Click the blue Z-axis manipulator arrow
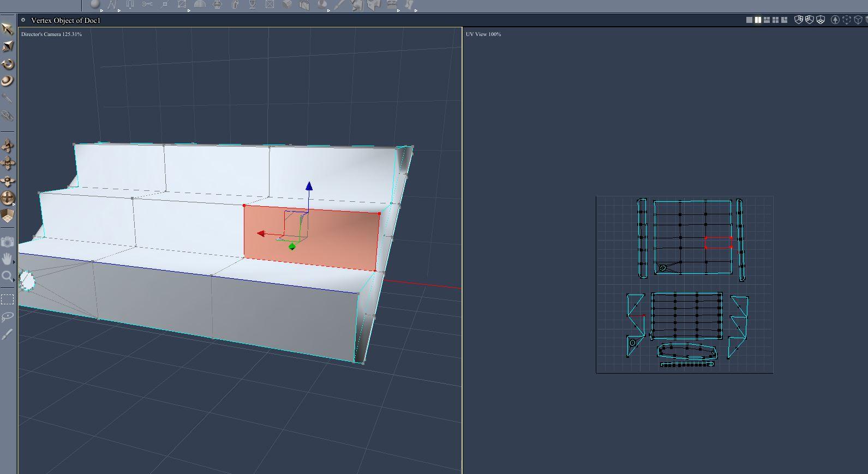The height and width of the screenshot is (474, 868). (309, 187)
